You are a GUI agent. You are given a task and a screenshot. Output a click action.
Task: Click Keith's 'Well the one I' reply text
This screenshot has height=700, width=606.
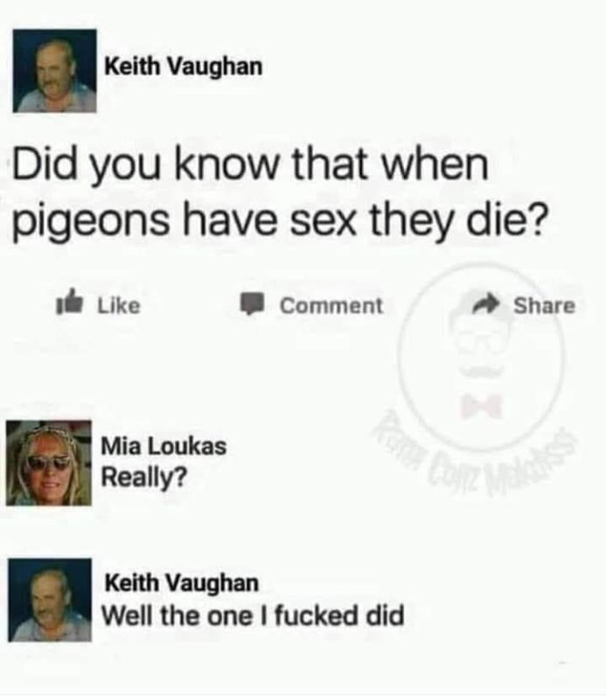tap(253, 616)
